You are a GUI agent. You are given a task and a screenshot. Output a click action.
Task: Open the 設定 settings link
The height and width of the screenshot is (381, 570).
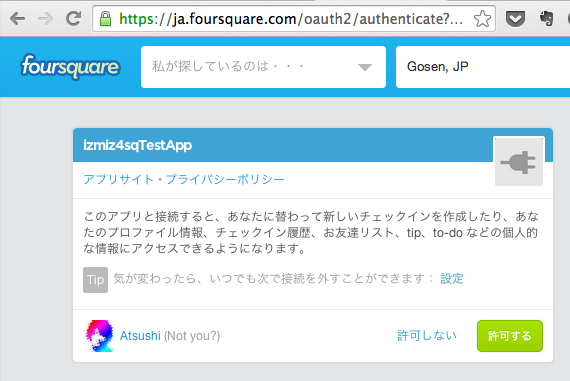point(452,279)
